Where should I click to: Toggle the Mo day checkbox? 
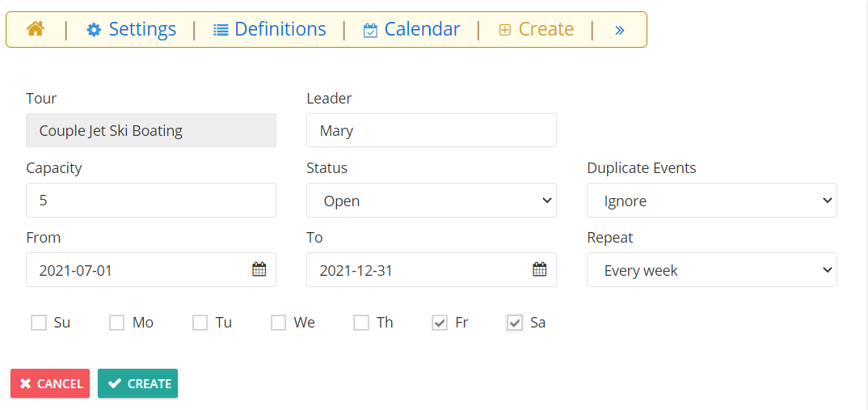(117, 323)
